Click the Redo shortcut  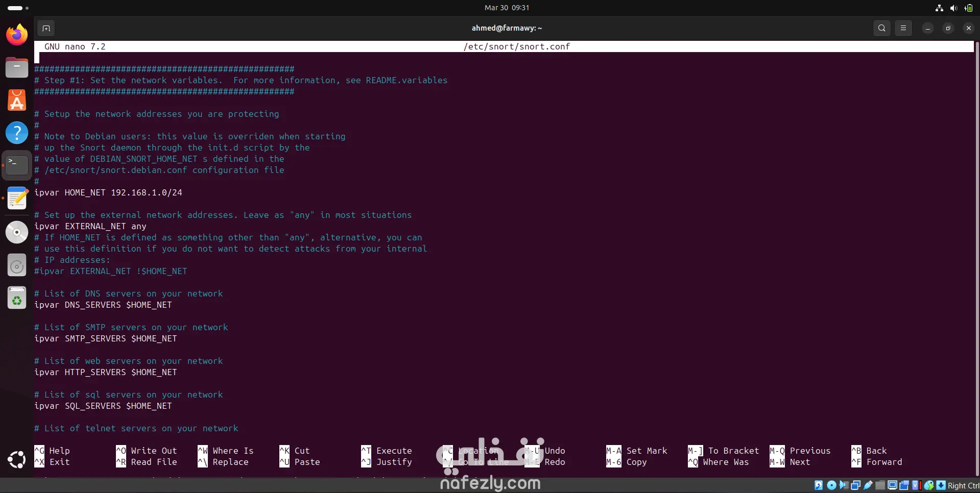[x=545, y=462]
